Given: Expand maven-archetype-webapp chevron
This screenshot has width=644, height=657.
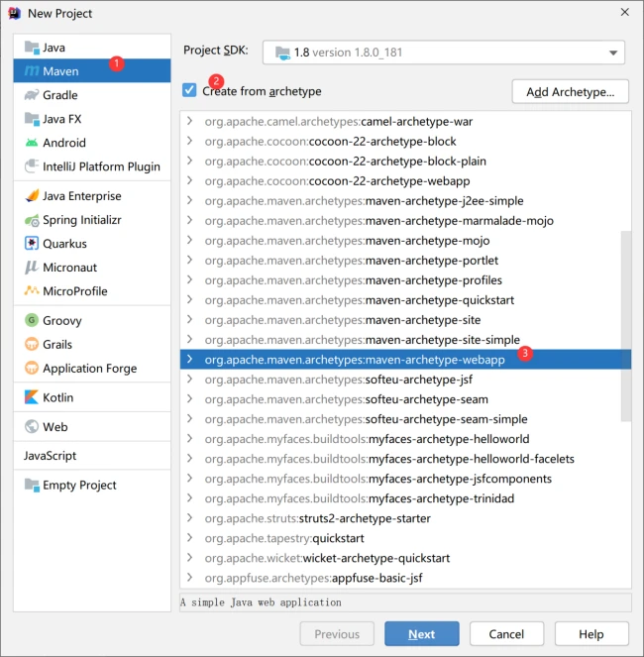Looking at the screenshot, I should pos(190,360).
